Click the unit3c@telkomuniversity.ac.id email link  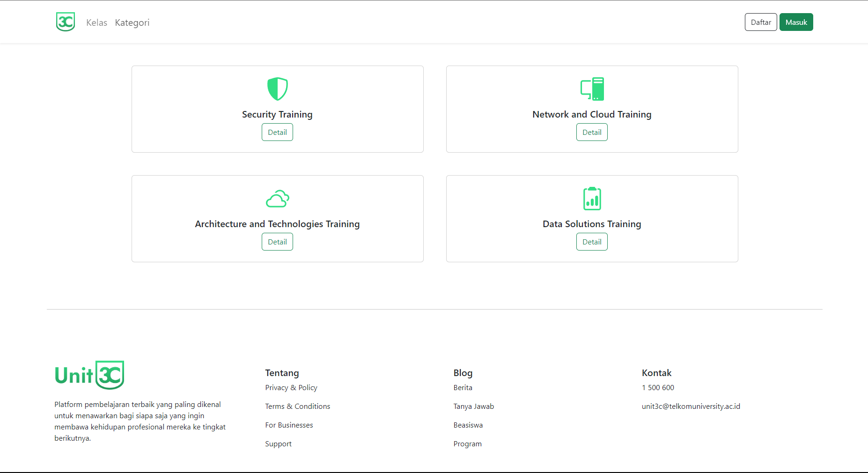tap(691, 406)
